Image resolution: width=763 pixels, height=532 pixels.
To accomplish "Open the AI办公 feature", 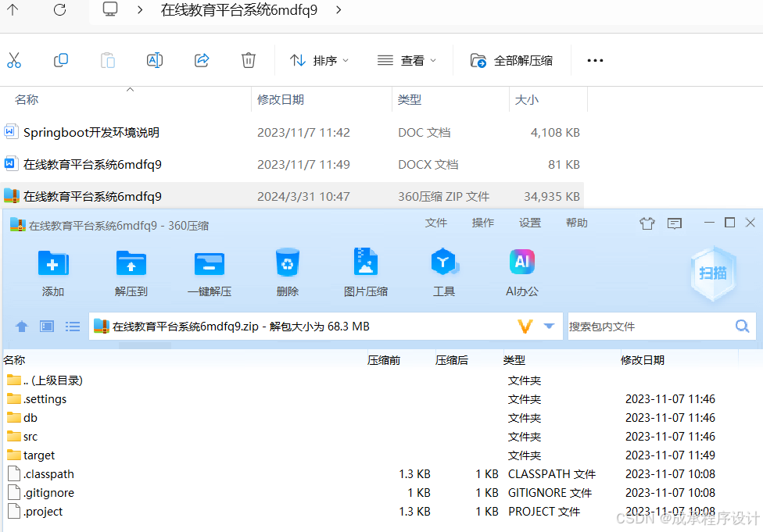I will [x=521, y=270].
